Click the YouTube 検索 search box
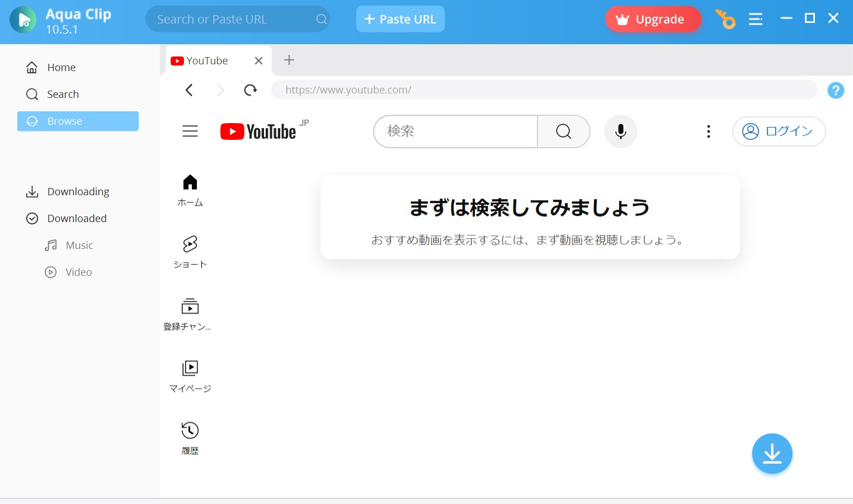This screenshot has width=853, height=504. [456, 131]
